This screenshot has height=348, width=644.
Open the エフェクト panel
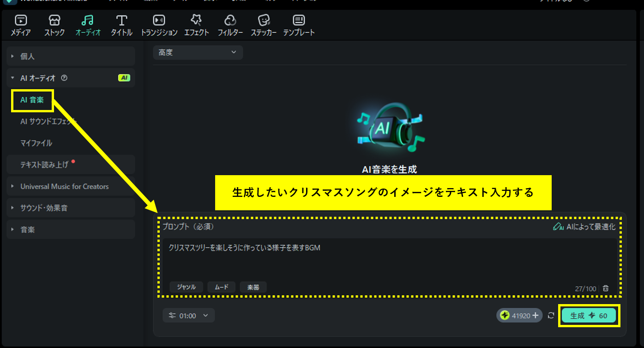click(197, 24)
